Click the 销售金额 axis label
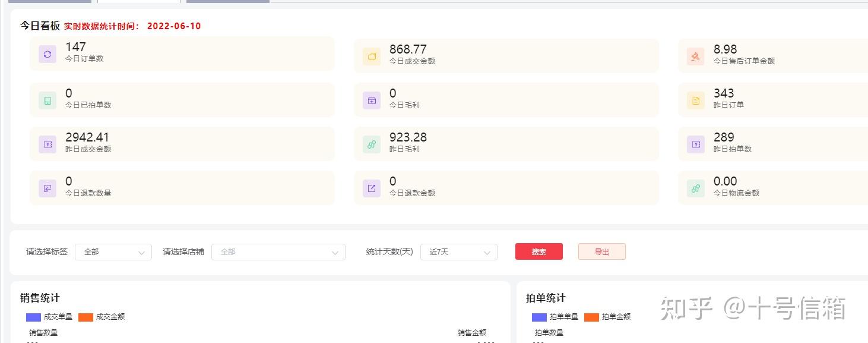Viewport: 868px width, 343px height. pyautogui.click(x=472, y=333)
